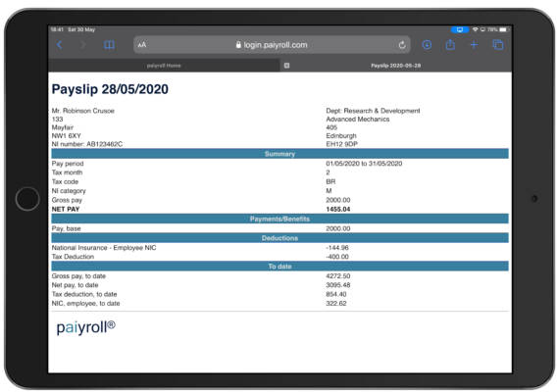Tap the status bar clock 18:41
The height and width of the screenshot is (392, 558).
[57, 29]
